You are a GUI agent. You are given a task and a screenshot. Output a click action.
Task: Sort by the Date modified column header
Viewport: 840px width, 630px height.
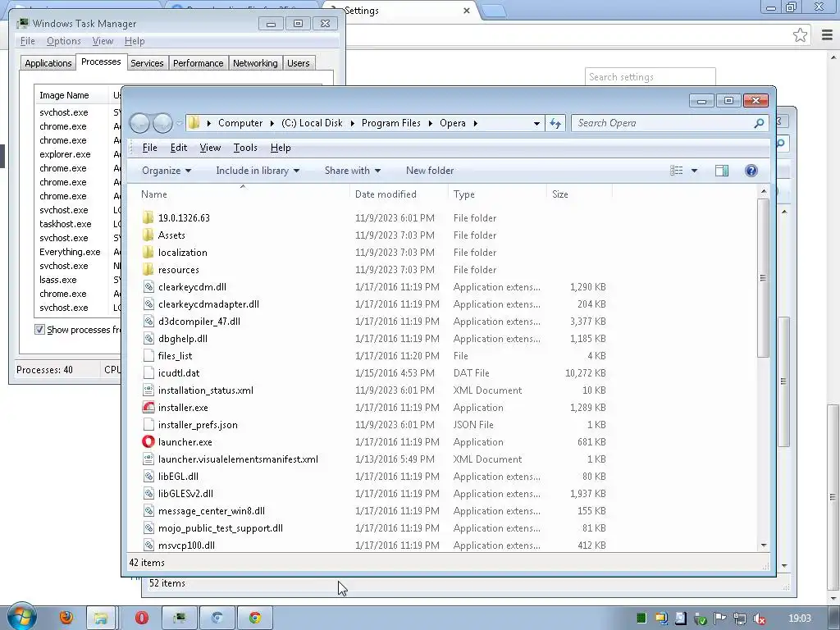tap(399, 194)
